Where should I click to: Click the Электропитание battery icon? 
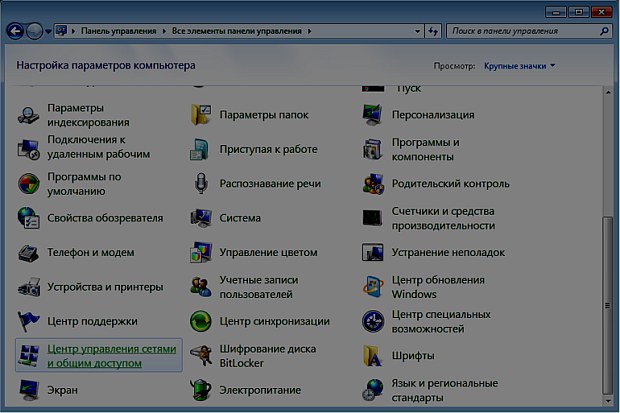[201, 389]
